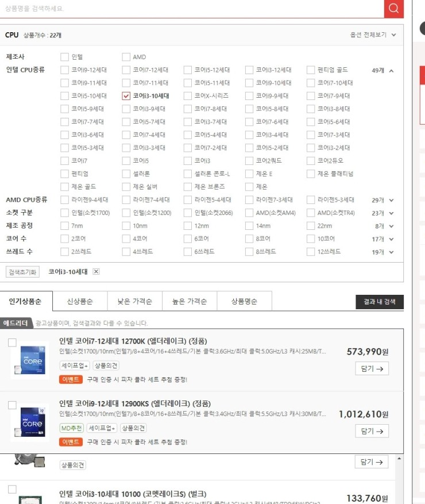Screen dimensions: 425x504
Task: Tick the 코어i5-12세대 checkbox
Action: [x=188, y=70]
